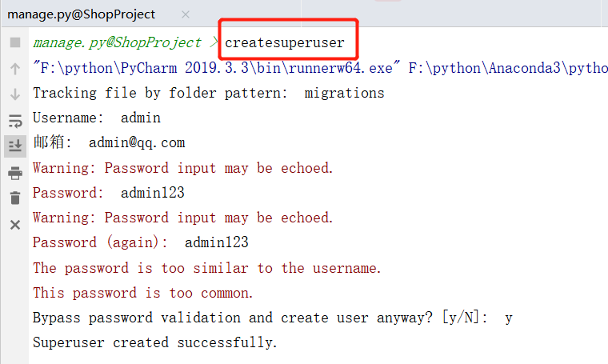Click the Up the stack trace arrow
This screenshot has width=608, height=364.
coord(15,69)
